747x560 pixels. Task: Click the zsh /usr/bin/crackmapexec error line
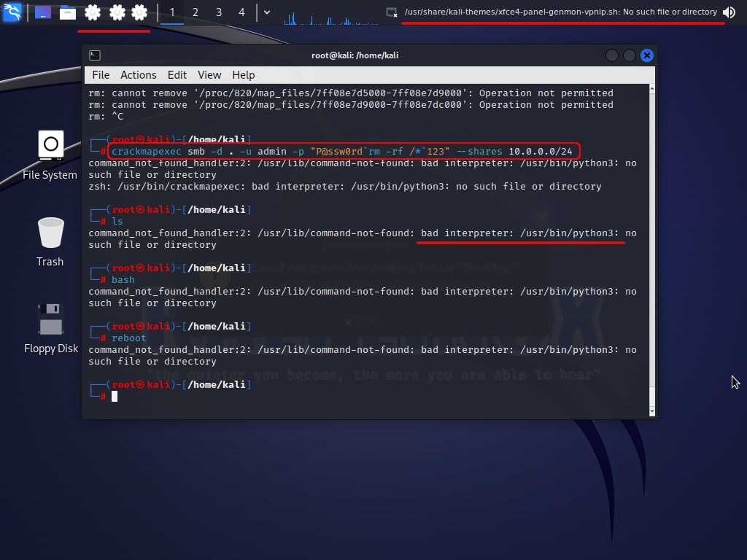(345, 187)
